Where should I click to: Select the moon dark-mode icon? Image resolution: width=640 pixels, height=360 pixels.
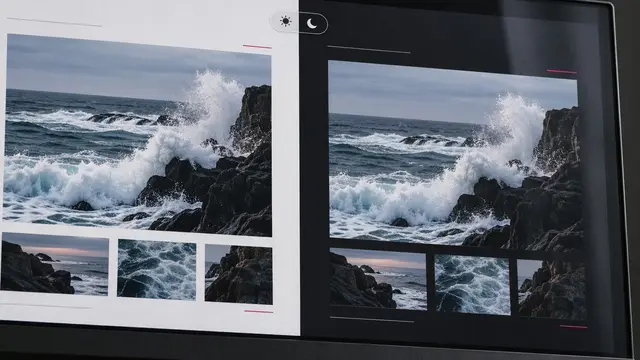pyautogui.click(x=312, y=24)
